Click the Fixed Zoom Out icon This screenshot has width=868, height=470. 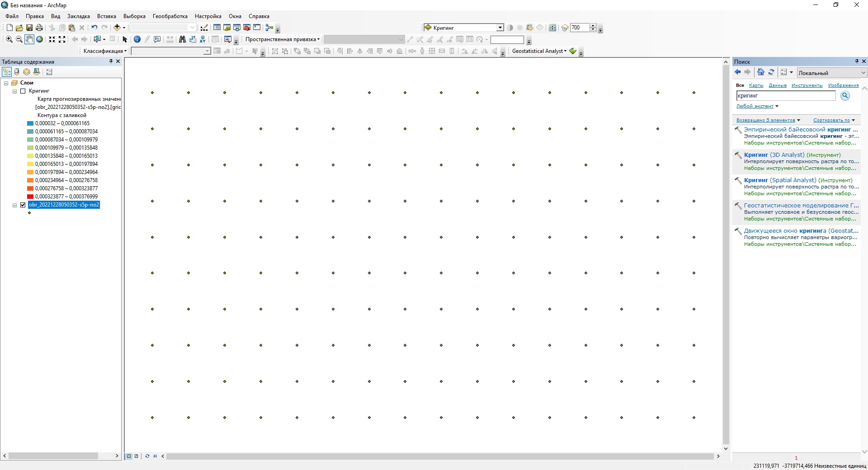tap(62, 39)
